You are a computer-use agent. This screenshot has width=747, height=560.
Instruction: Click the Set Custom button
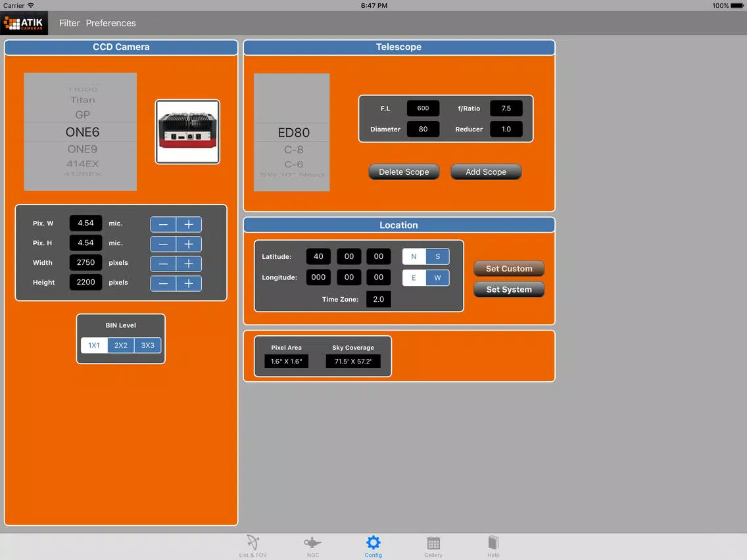(509, 269)
